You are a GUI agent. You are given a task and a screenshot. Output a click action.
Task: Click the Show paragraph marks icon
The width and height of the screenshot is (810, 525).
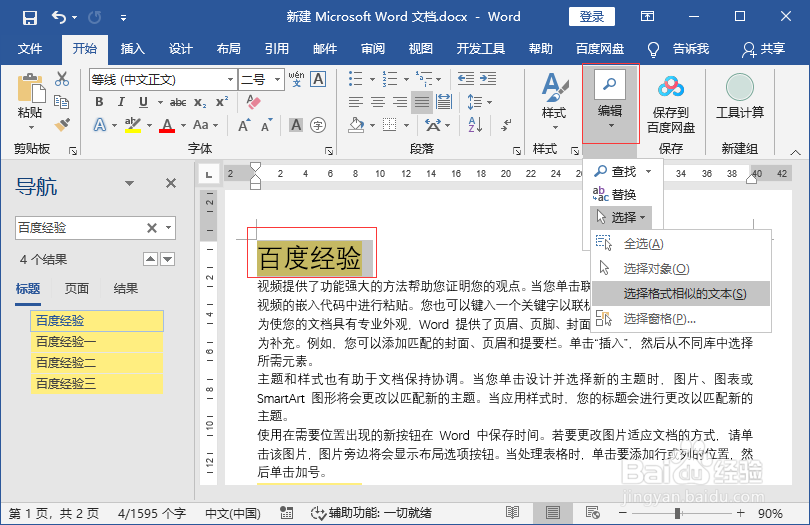[x=506, y=125]
